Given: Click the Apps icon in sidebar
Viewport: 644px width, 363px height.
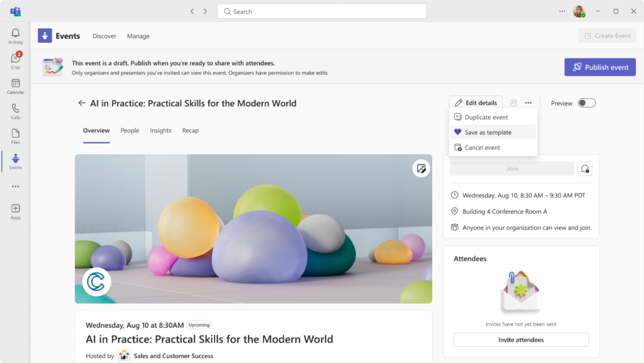Looking at the screenshot, I should click(16, 211).
